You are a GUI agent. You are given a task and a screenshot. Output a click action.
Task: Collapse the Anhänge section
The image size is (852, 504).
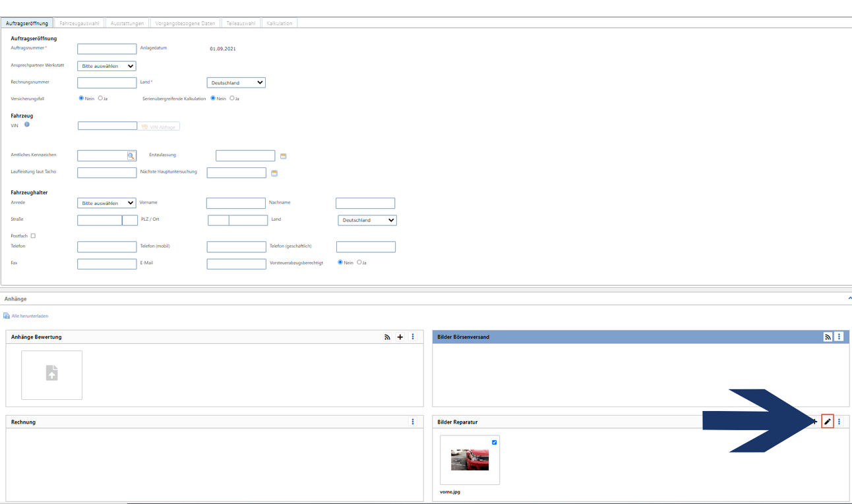849,299
